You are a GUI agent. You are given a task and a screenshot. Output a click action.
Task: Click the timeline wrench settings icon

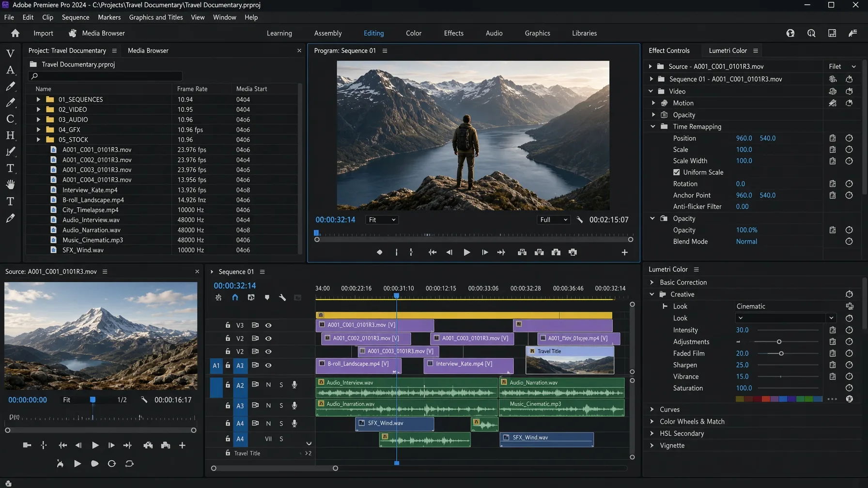pos(282,297)
